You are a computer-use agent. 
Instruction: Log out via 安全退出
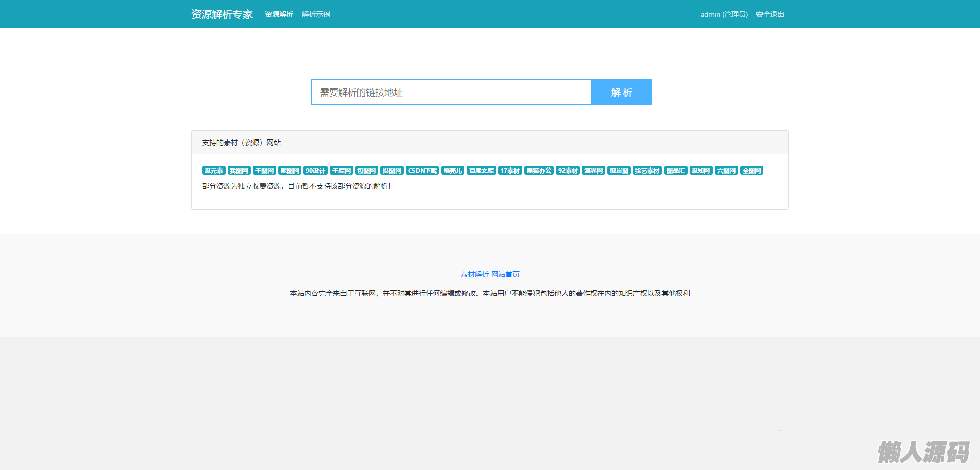[x=770, y=14]
